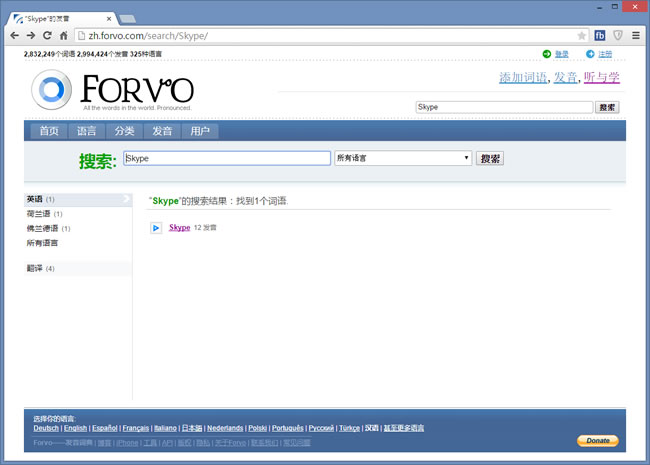Click the address bar URL
The width and height of the screenshot is (650, 465).
point(148,36)
